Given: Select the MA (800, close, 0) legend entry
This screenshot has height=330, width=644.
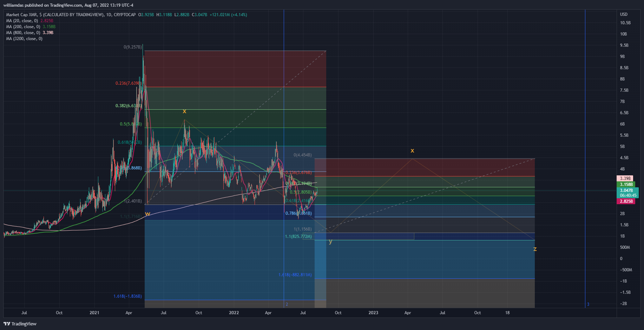Looking at the screenshot, I should [23, 33].
